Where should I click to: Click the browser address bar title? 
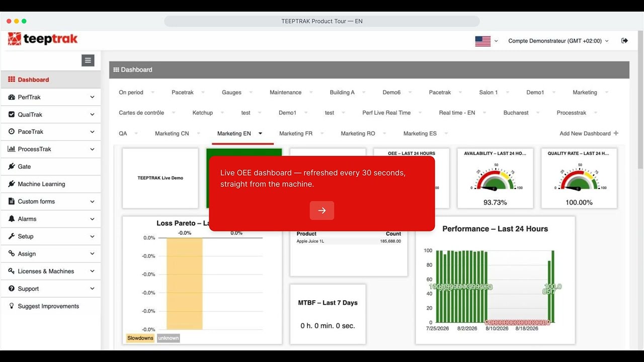322,21
